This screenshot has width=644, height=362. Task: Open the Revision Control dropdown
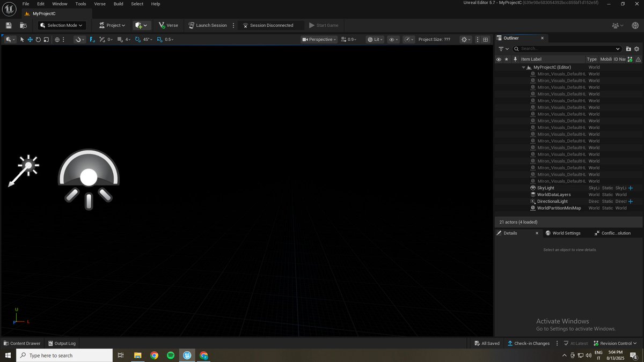coord(614,343)
